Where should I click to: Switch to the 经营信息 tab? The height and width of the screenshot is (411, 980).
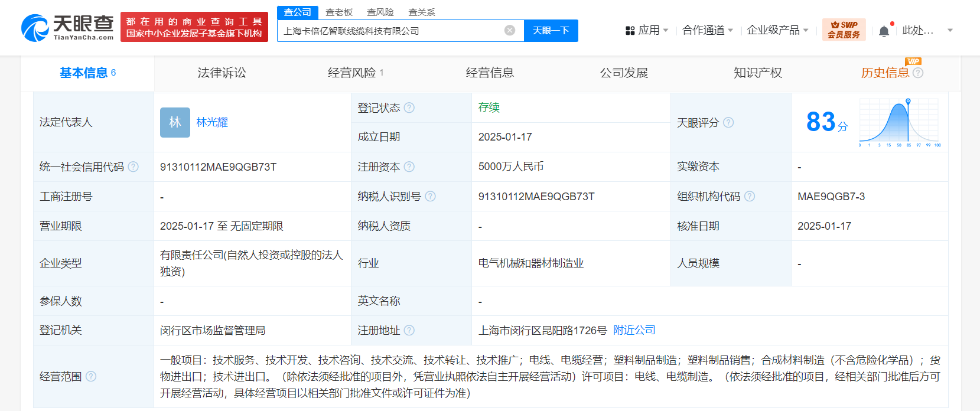490,73
